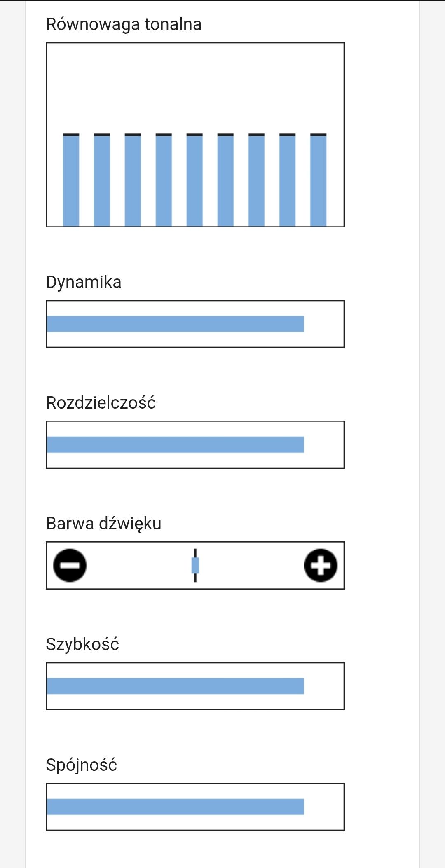Select the third bar in tonal balance chart
This screenshot has height=868, width=445.
pos(133,180)
